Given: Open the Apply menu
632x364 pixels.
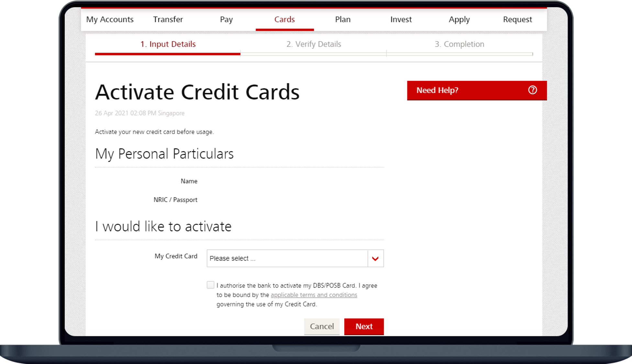Looking at the screenshot, I should 459,19.
